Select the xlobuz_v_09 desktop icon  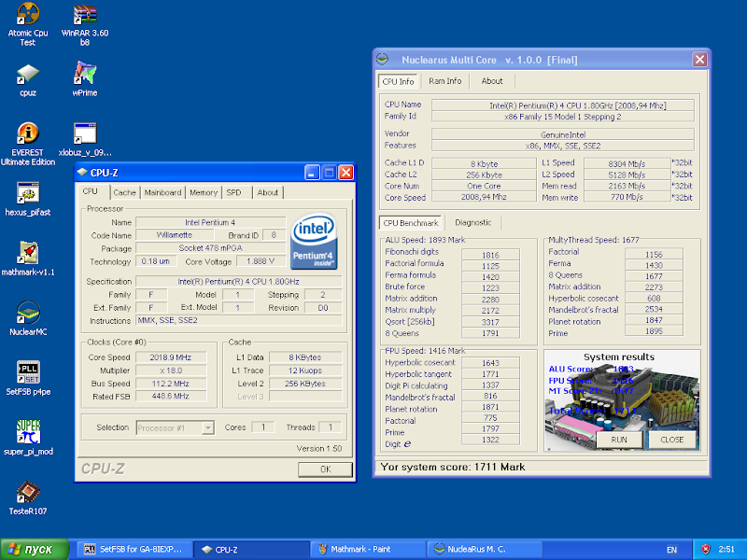click(85, 140)
